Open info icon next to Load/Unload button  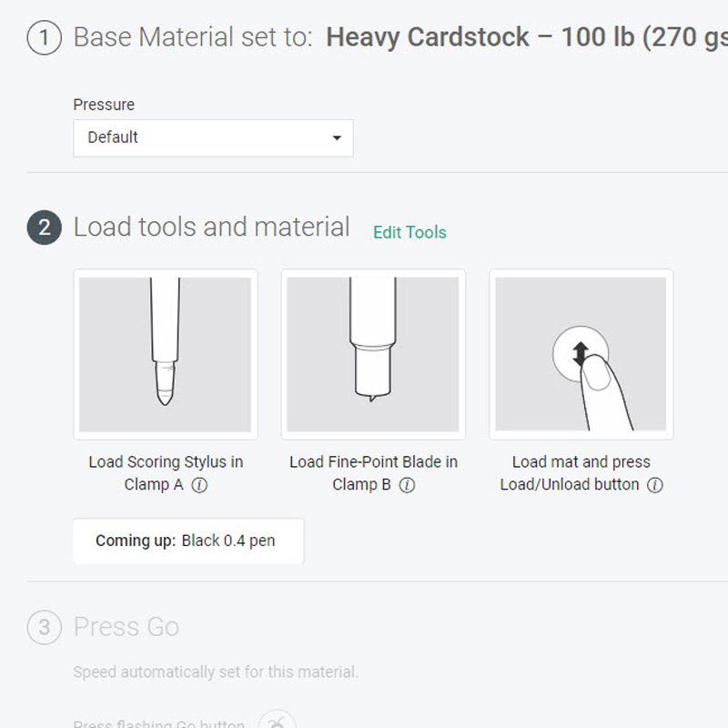(x=654, y=485)
